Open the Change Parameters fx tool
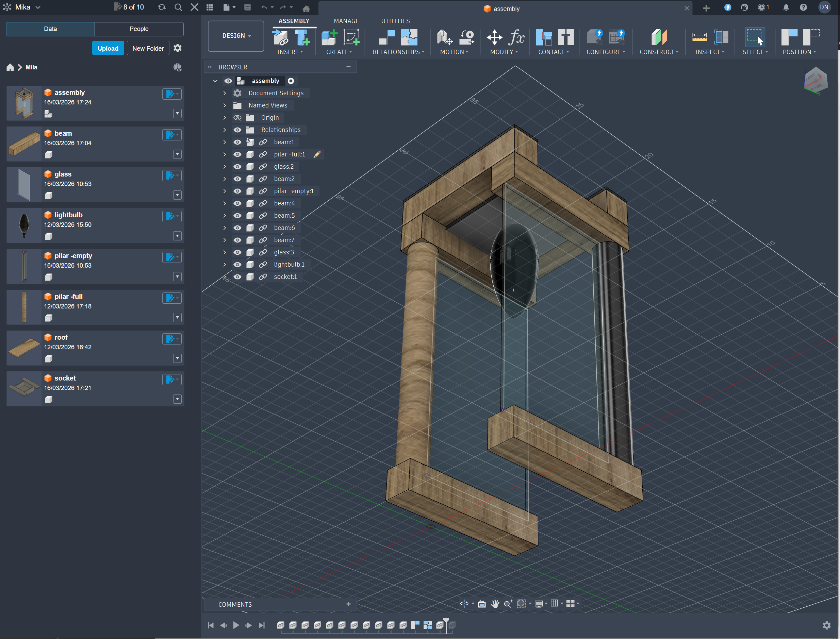This screenshot has height=639, width=840. point(516,37)
